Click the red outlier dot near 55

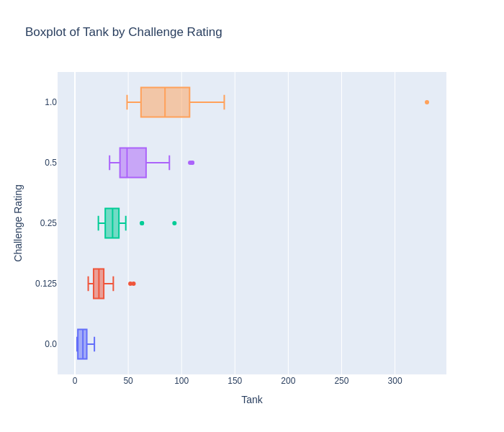(133, 284)
